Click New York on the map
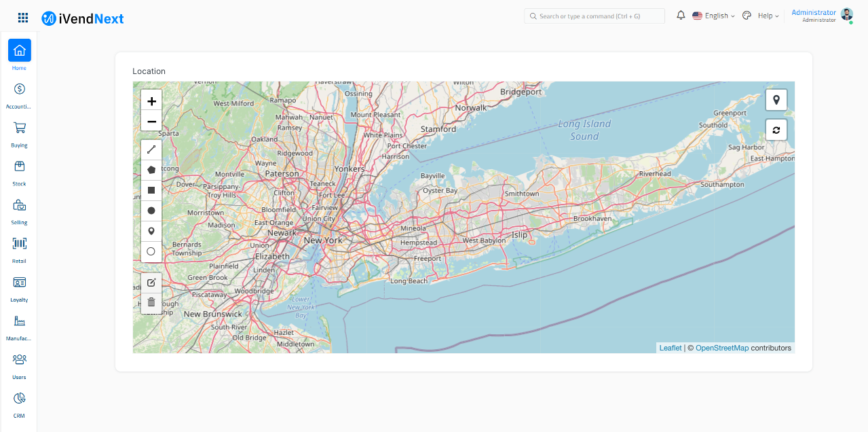This screenshot has width=868, height=432. coord(323,240)
